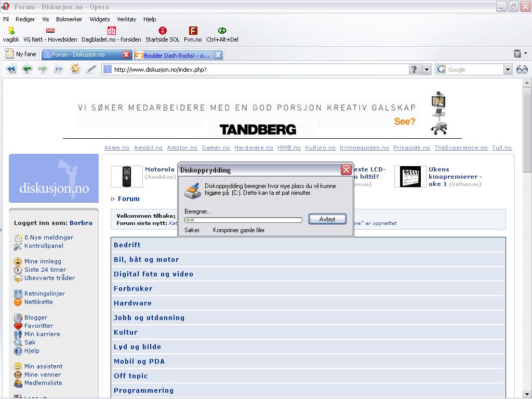Open the Fvn.no bookmark
Screen dimensions: 532x399
click(x=193, y=35)
